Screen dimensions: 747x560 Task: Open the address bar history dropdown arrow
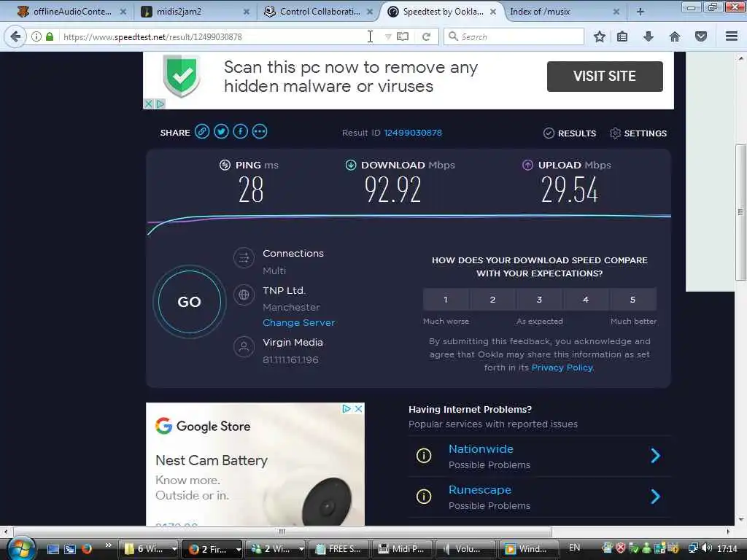pyautogui.click(x=388, y=36)
